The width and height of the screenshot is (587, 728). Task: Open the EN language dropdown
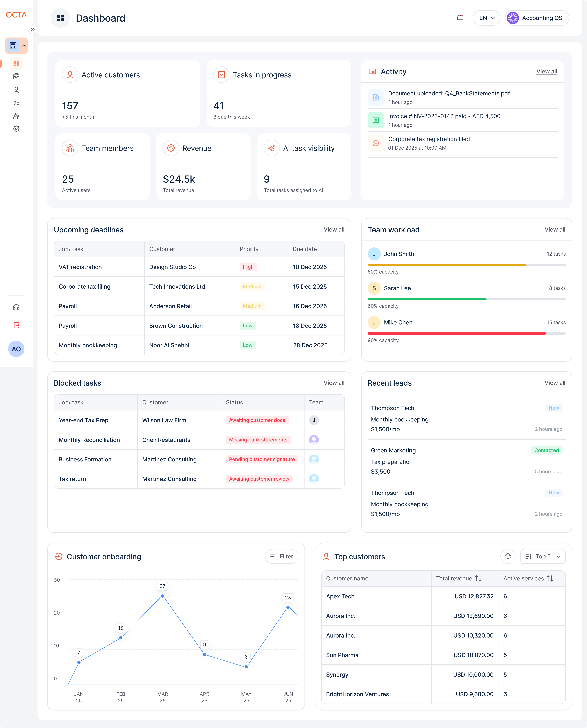tap(486, 18)
